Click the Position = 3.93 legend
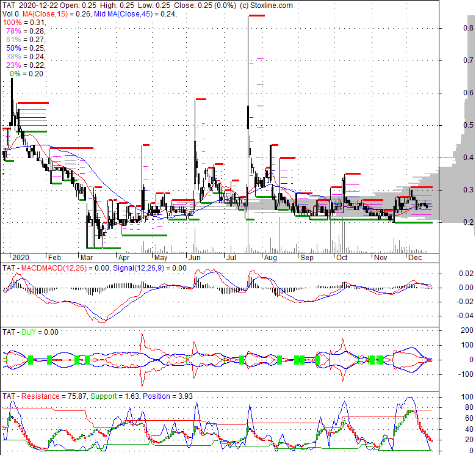This screenshot has height=455, width=476. (x=168, y=396)
